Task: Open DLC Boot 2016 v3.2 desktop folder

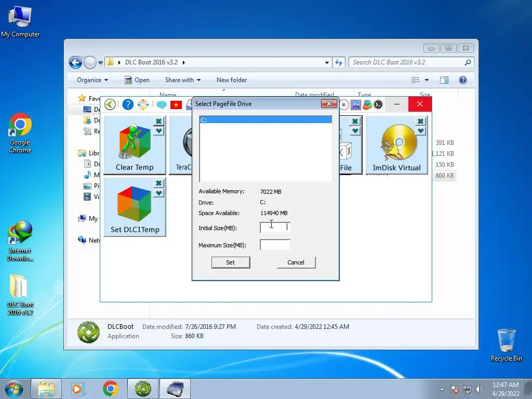Action: [x=20, y=295]
